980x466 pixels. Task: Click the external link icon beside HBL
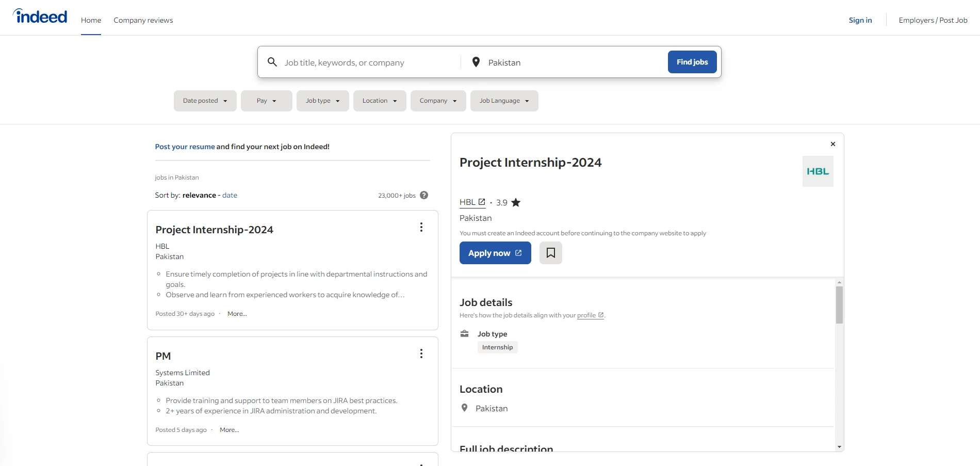[x=482, y=202]
